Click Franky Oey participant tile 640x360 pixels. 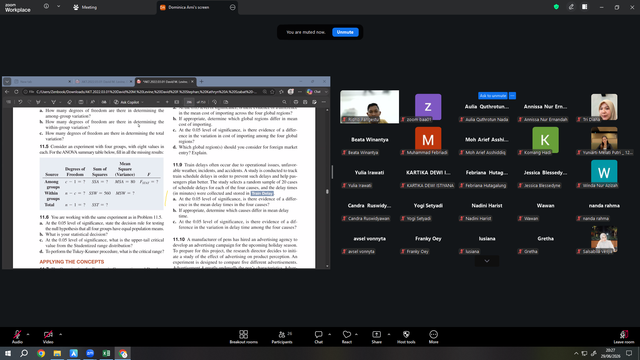428,239
